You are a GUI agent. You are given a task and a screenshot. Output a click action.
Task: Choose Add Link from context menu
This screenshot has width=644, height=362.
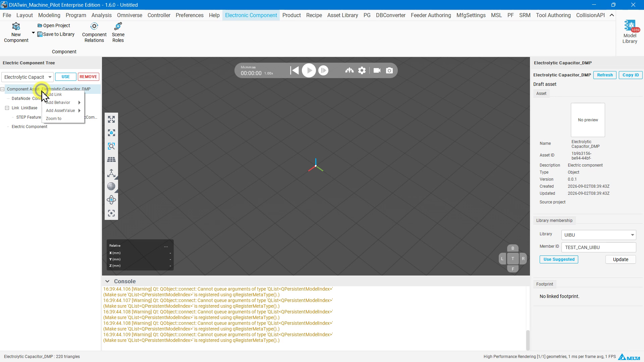click(x=63, y=95)
